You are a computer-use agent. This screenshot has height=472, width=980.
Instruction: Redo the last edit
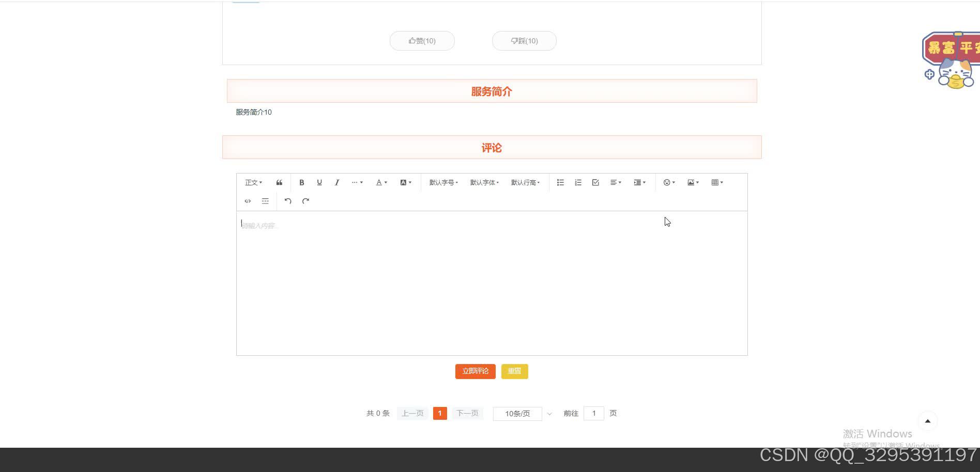pos(305,201)
